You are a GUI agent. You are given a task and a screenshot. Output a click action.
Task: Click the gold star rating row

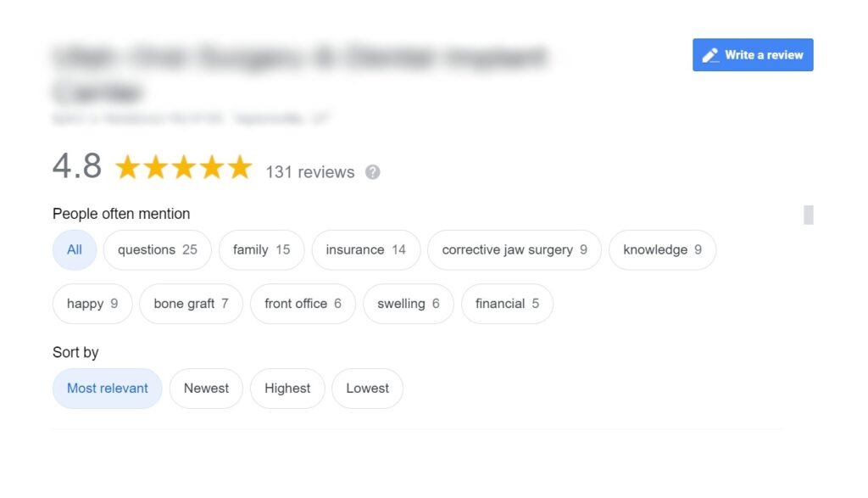coord(184,167)
